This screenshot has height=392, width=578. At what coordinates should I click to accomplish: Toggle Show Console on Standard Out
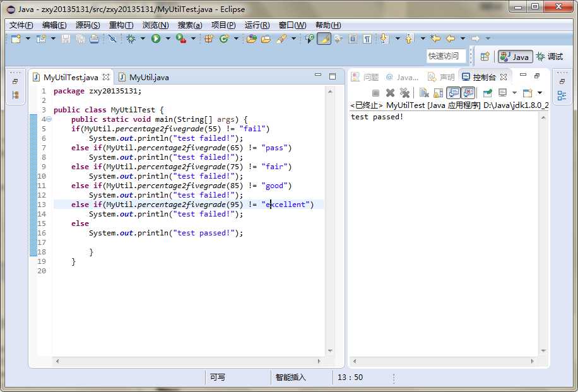pyautogui.click(x=454, y=93)
